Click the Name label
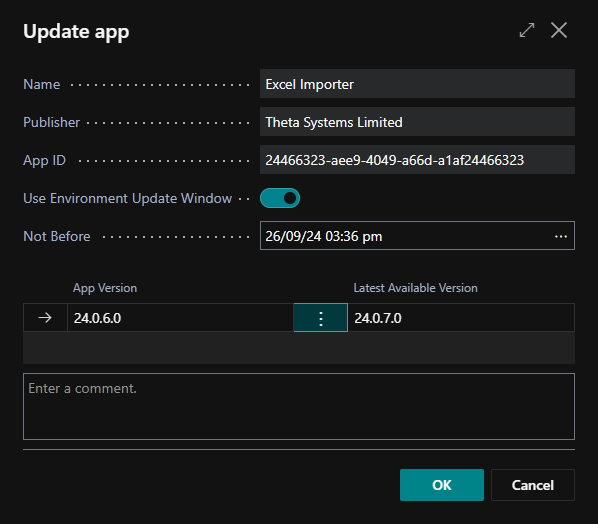 42,84
